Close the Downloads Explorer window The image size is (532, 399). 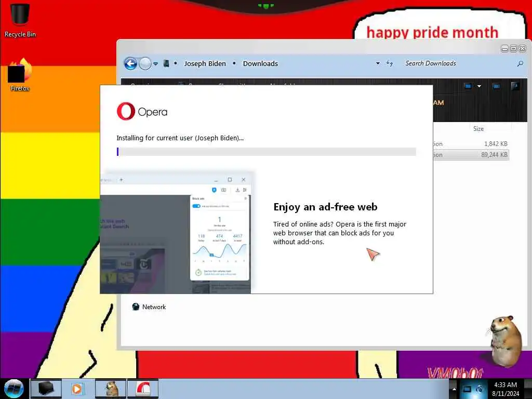[x=523, y=49]
